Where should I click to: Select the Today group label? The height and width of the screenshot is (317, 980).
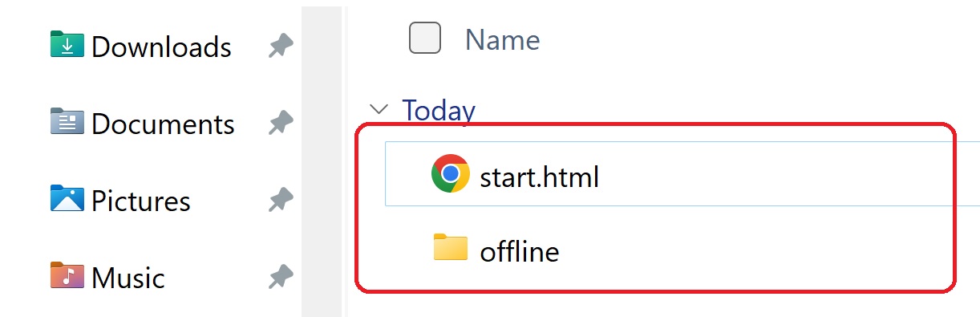[439, 110]
